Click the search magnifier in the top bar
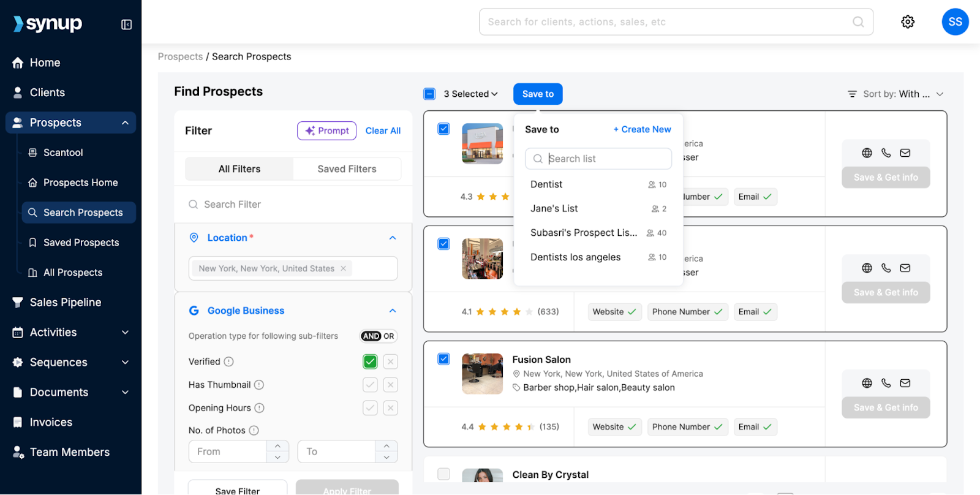980x495 pixels. click(x=858, y=22)
